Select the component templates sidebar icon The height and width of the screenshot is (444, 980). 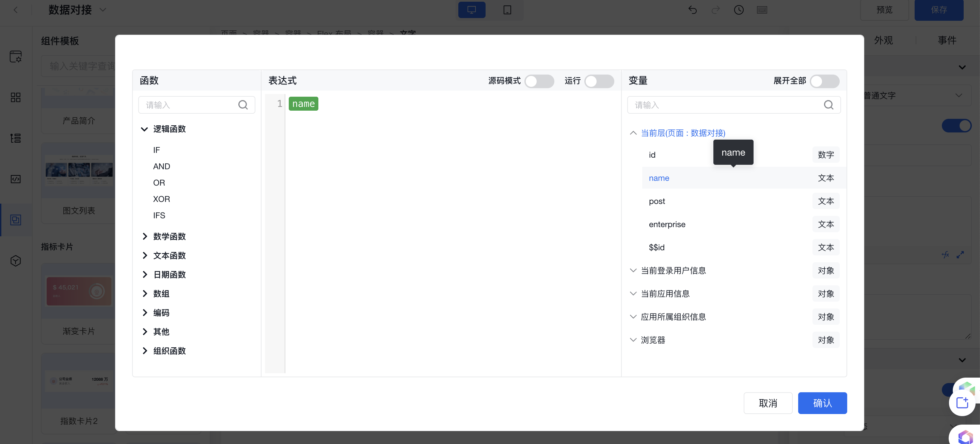(16, 220)
